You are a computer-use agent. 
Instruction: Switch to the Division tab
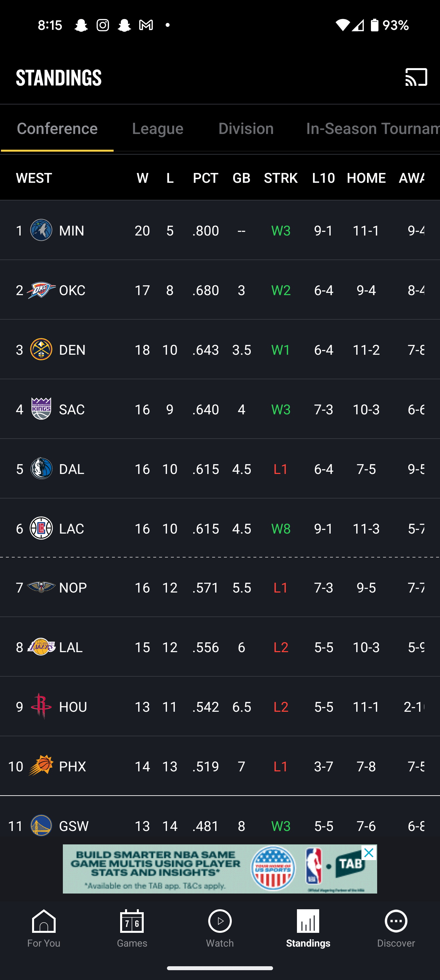pos(246,129)
